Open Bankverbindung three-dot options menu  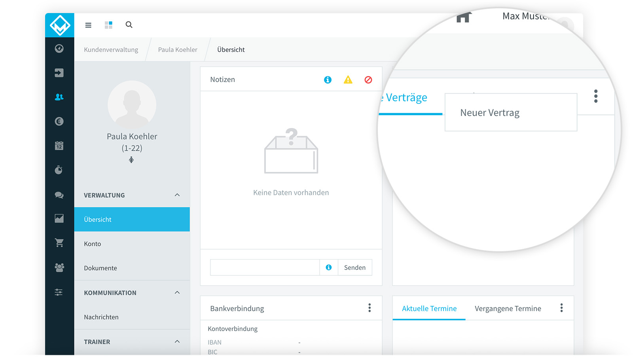pos(370,308)
